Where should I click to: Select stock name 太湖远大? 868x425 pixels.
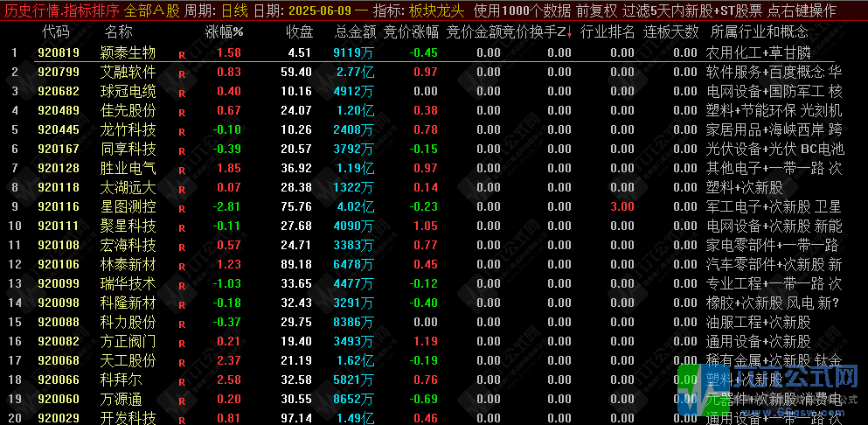(x=128, y=188)
